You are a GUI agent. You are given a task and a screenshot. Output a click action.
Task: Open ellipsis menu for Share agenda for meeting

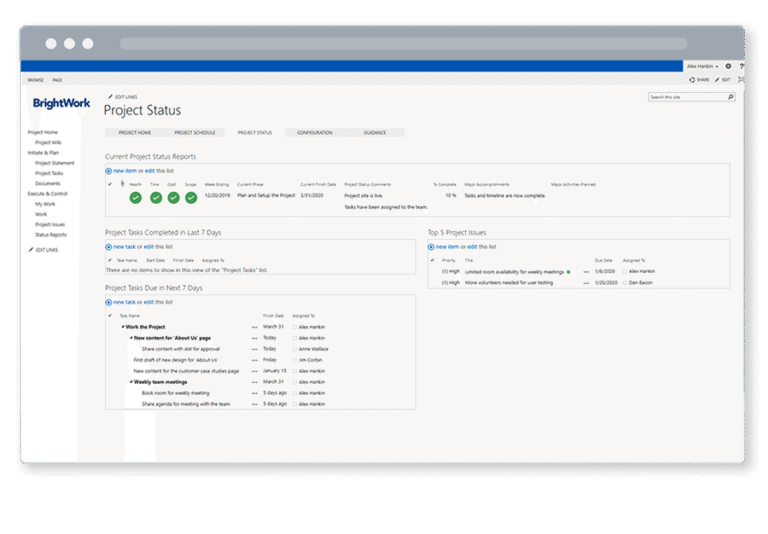pos(254,404)
